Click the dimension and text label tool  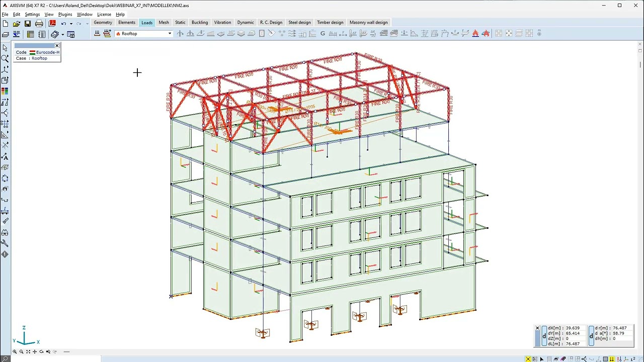[5, 156]
